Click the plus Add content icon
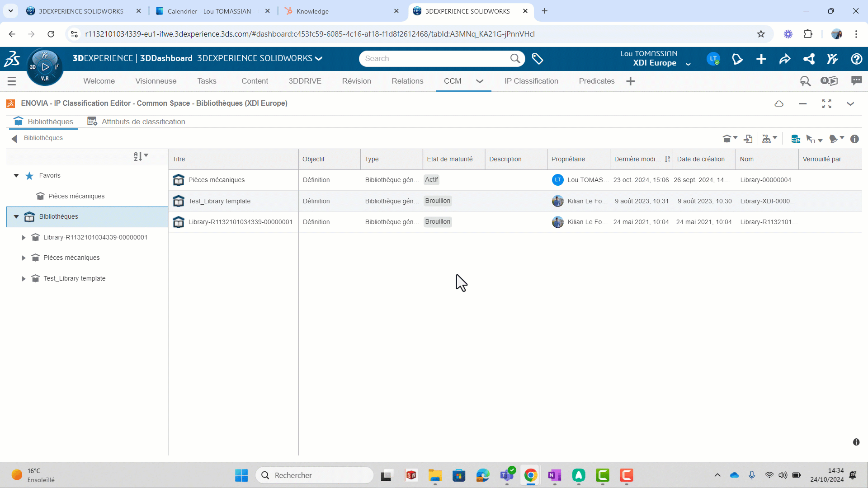Screen dimensions: 868x488 pyautogui.click(x=761, y=59)
